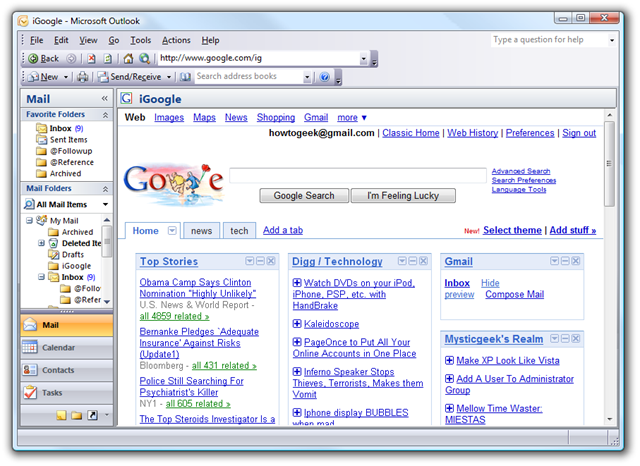The height and width of the screenshot is (466, 640).
Task: Open the search address books dropdown
Action: (x=307, y=77)
